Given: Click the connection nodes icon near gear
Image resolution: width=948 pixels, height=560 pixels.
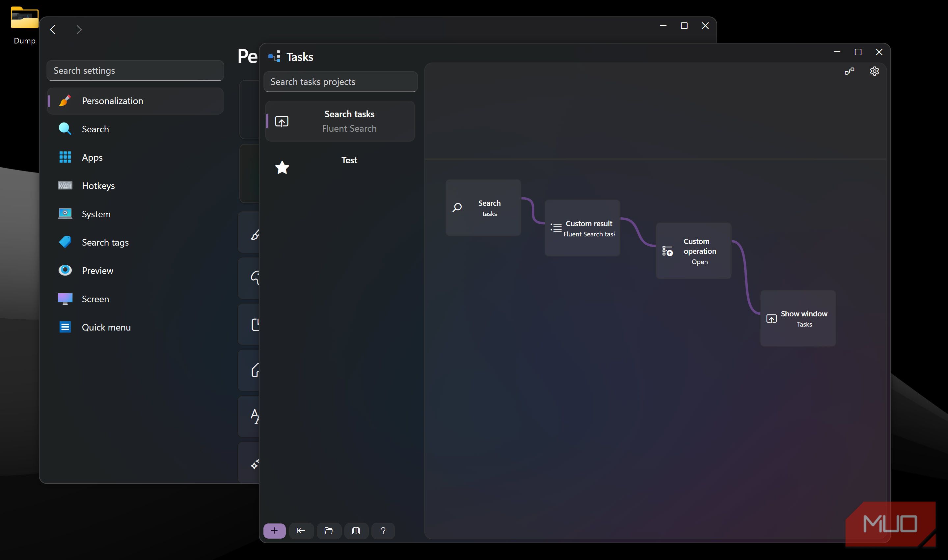Looking at the screenshot, I should pos(850,71).
